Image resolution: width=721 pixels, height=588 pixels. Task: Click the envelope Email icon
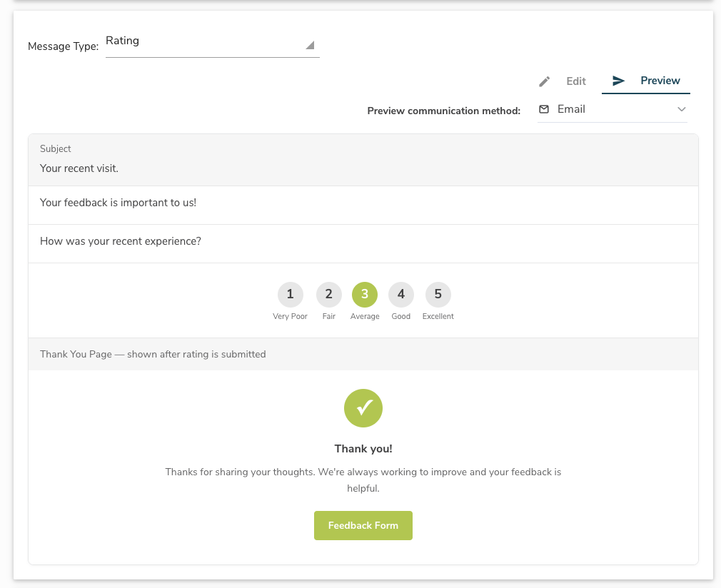point(544,109)
